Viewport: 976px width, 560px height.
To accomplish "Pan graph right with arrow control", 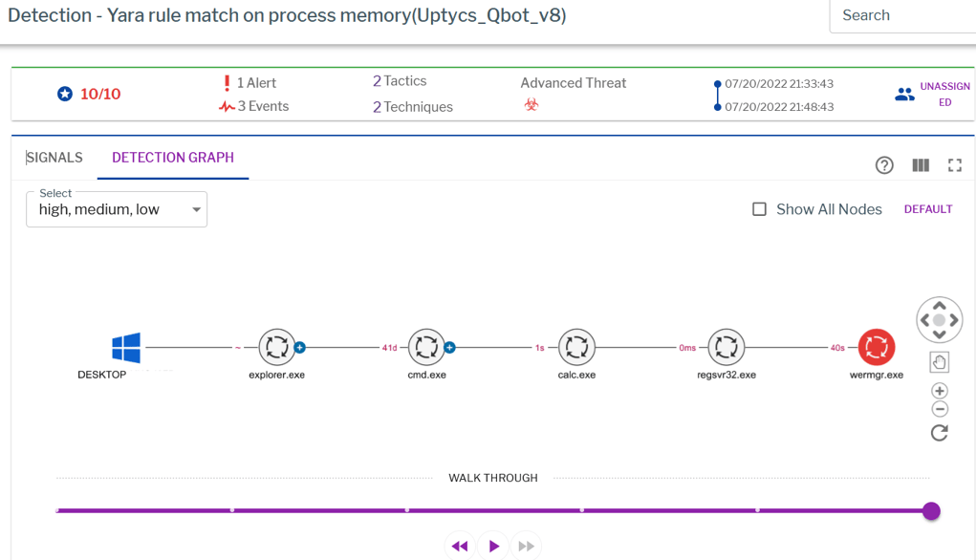I will pyautogui.click(x=954, y=320).
